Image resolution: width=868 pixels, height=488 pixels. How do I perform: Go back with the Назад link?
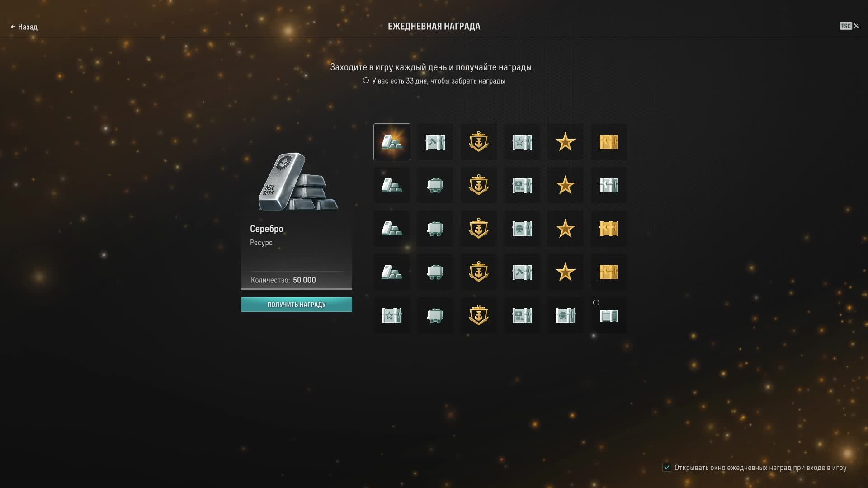click(24, 27)
